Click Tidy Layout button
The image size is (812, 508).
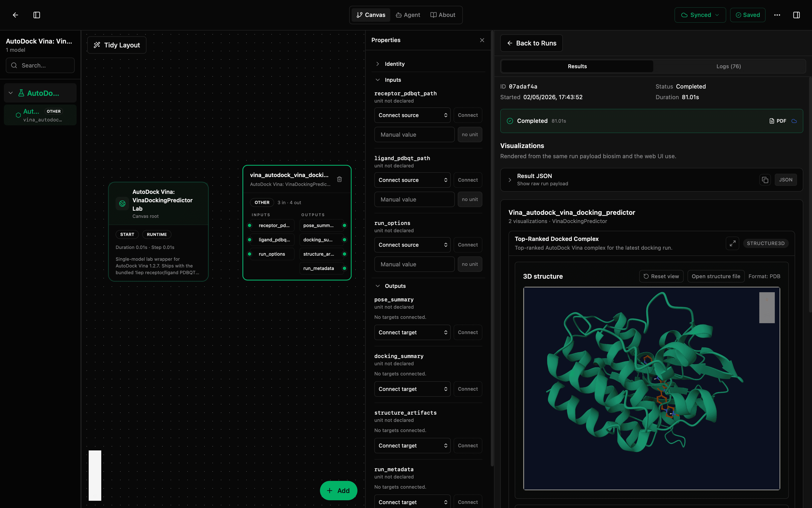pos(117,45)
